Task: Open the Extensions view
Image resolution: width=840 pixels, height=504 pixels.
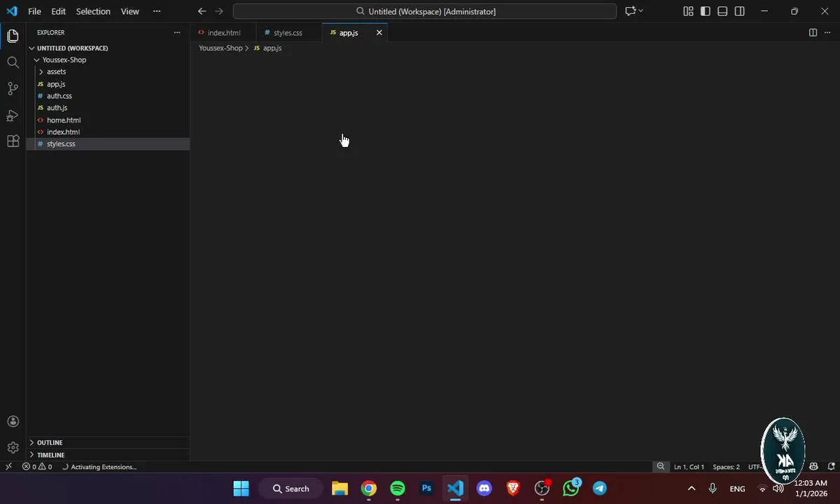Action: click(13, 141)
